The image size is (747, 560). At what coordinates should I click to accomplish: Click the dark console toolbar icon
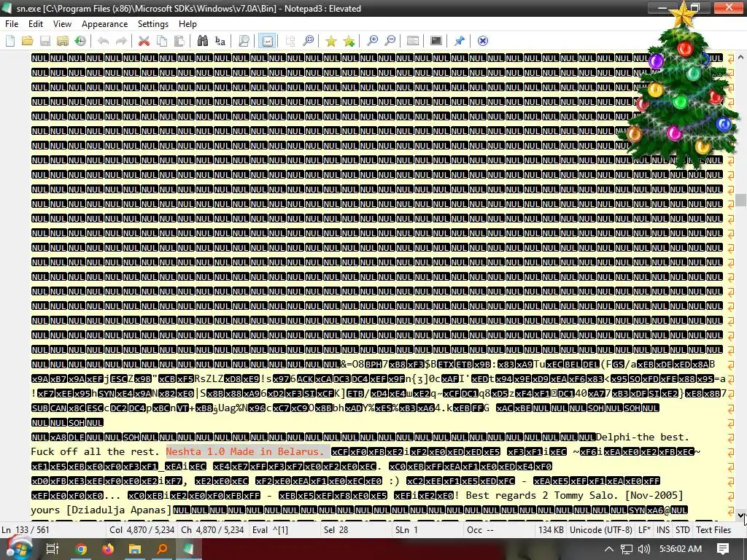coord(436,41)
